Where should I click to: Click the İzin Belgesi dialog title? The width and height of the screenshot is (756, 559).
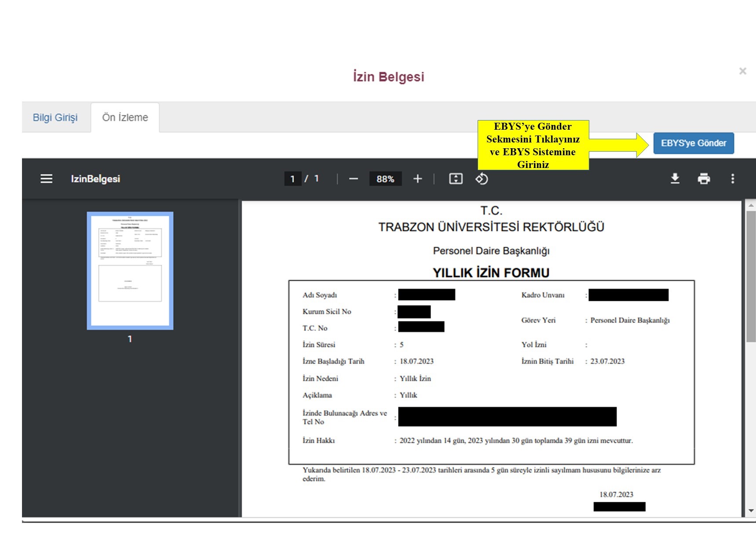coord(389,77)
